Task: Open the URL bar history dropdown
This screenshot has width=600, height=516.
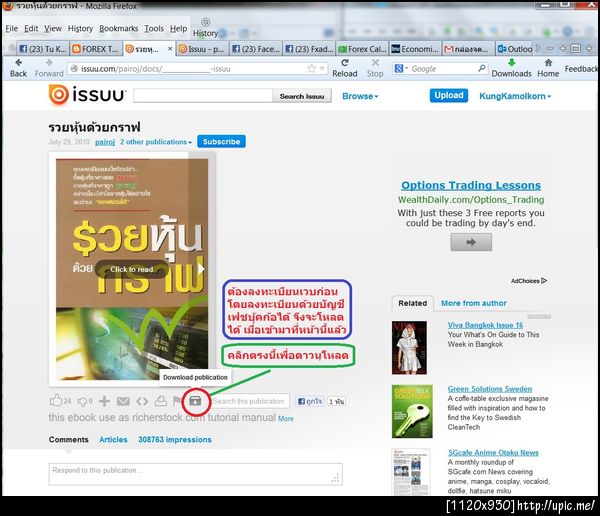Action: point(322,69)
